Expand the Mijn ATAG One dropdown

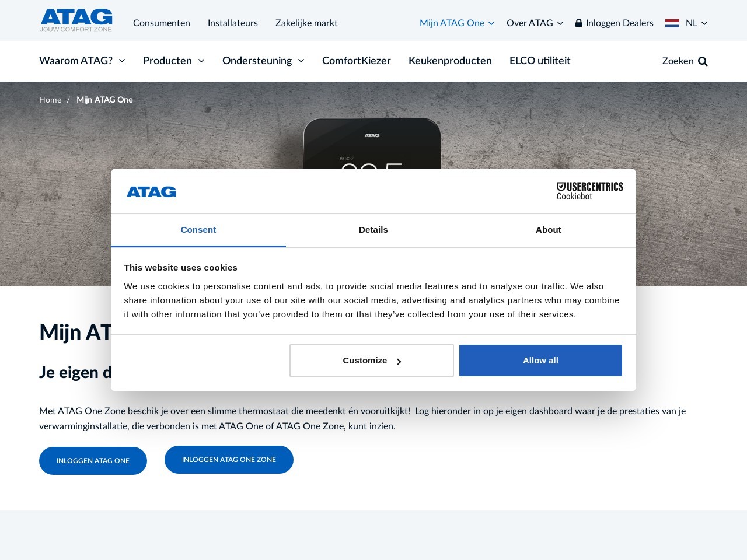pos(457,23)
